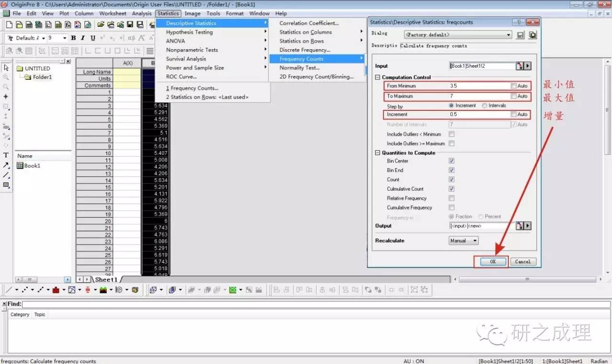
Task: Click OK in freqcounts dialog
Action: 493,262
